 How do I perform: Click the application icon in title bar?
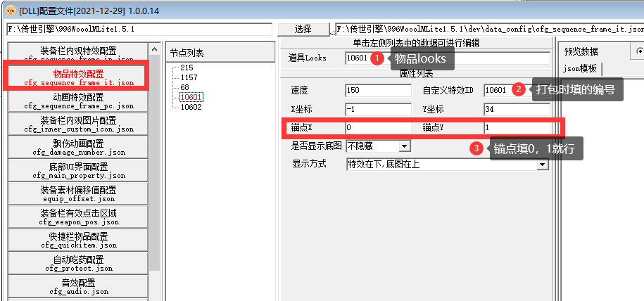point(9,10)
